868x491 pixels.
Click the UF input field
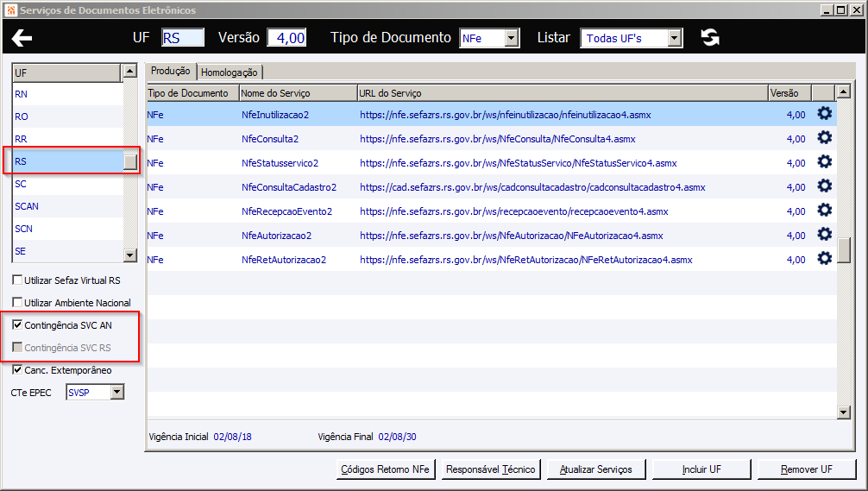tap(183, 38)
